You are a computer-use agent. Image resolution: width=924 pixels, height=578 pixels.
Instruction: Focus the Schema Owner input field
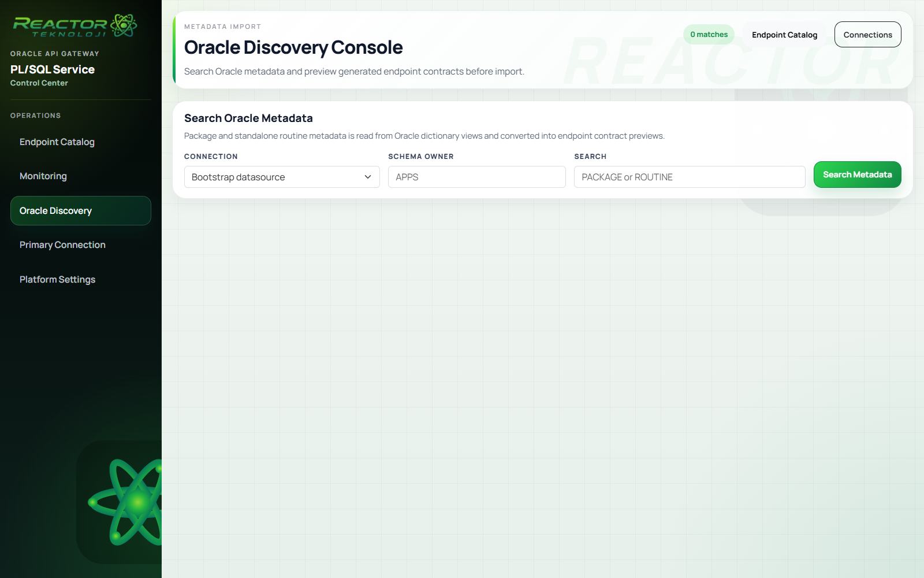tap(477, 177)
